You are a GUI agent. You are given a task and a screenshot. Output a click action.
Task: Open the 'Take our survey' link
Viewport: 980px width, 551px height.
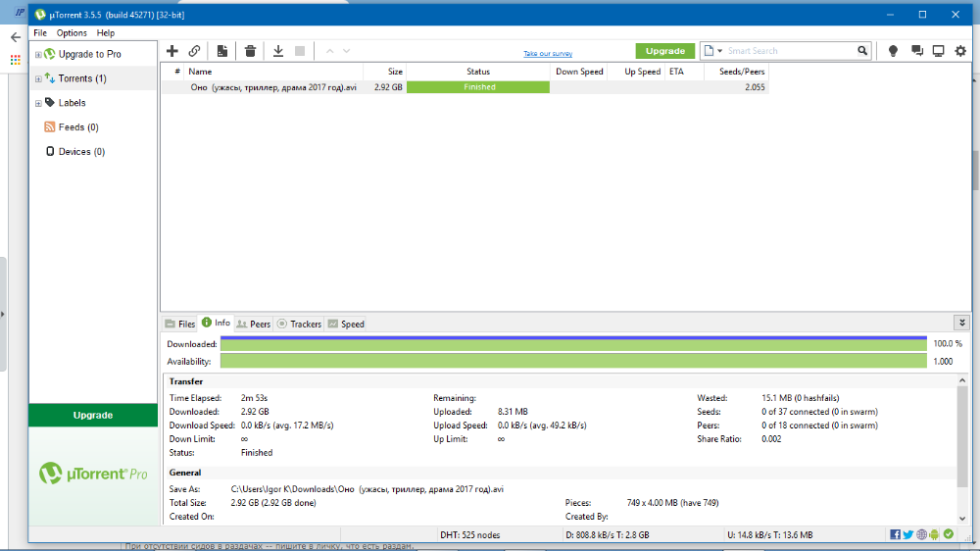[x=548, y=54]
